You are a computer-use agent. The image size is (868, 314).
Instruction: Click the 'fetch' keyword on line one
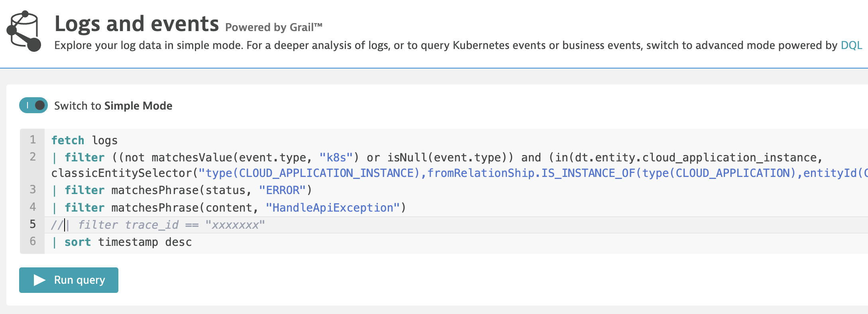[68, 140]
